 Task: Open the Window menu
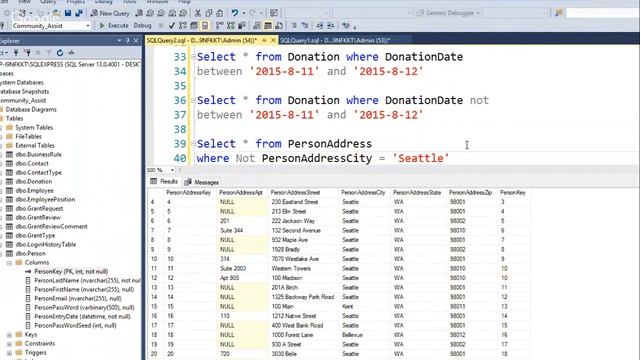click(x=157, y=2)
